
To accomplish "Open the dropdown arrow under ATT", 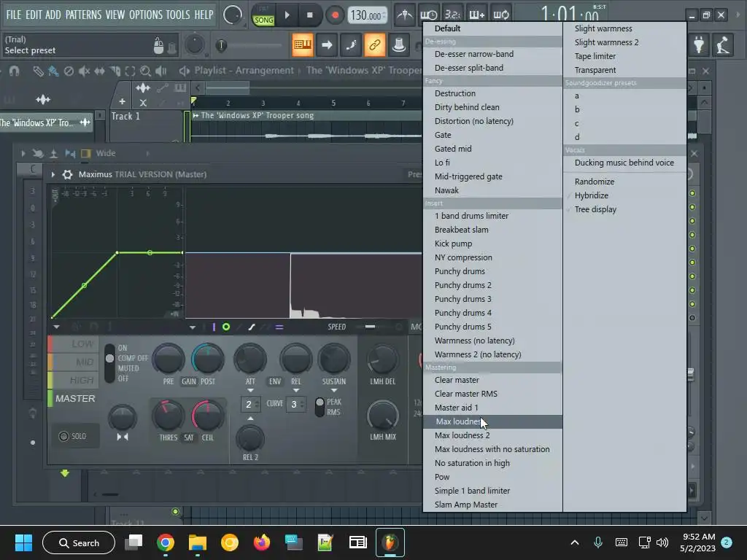I will (x=250, y=391).
